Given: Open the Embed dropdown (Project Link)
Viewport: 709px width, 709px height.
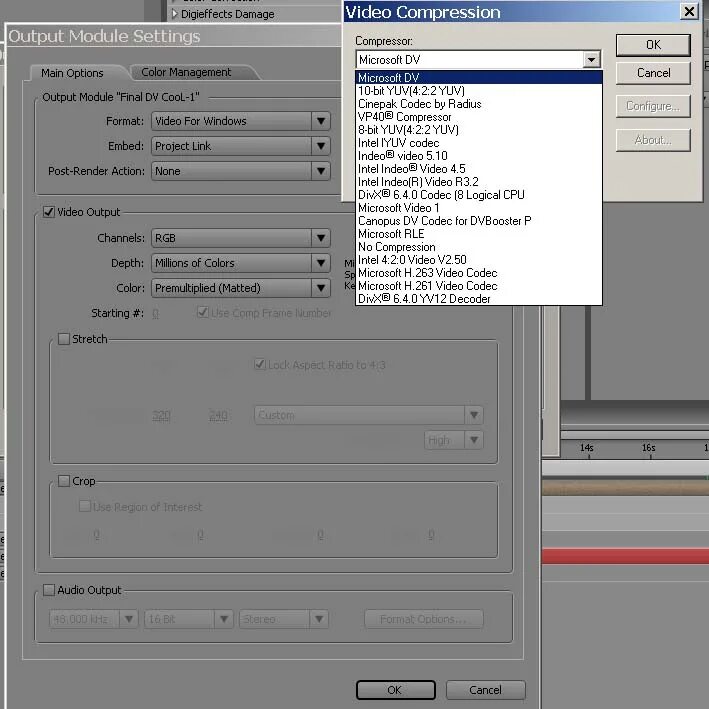Looking at the screenshot, I should point(241,146).
